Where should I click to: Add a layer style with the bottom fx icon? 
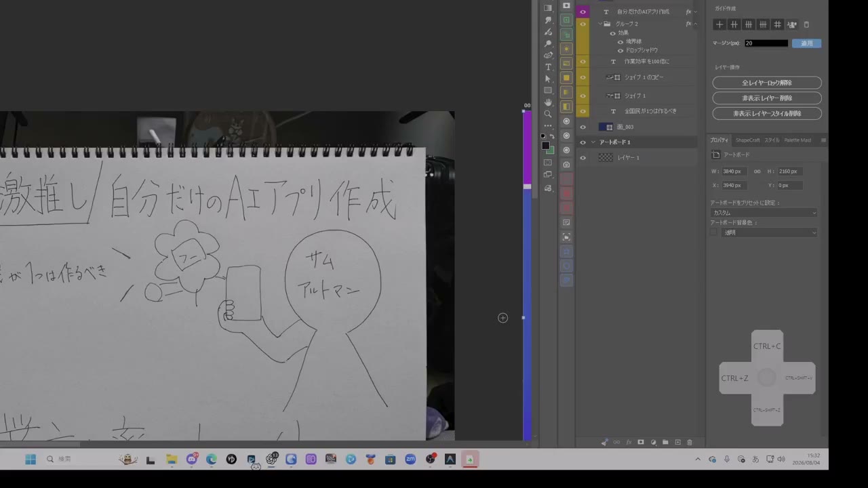pos(629,443)
